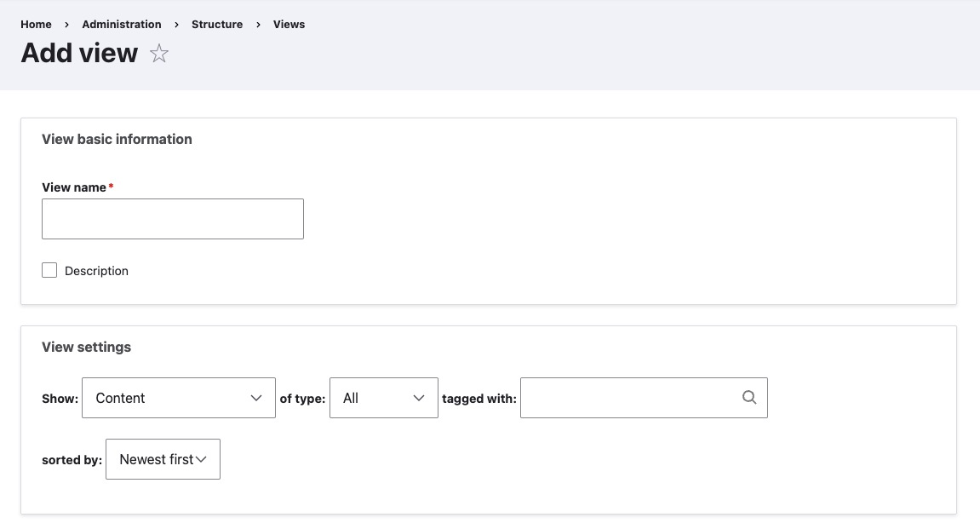Image resolution: width=980 pixels, height=529 pixels.
Task: Go to the Structure page link
Action: (x=217, y=24)
